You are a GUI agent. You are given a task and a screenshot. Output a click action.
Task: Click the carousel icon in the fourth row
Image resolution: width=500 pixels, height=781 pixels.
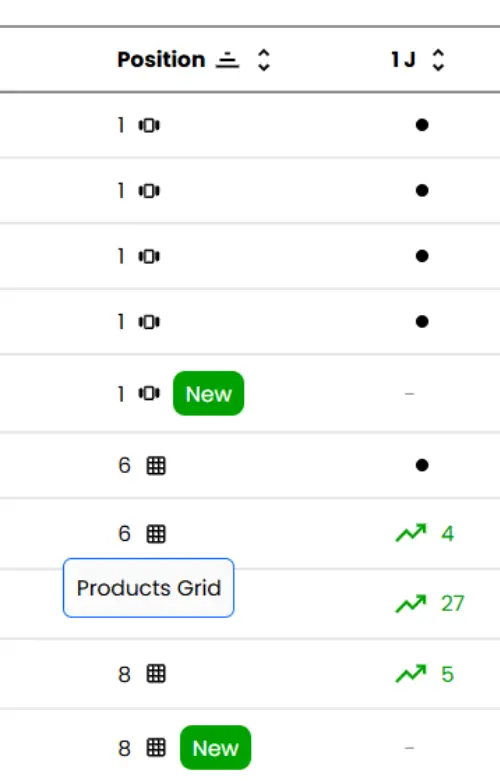click(149, 322)
